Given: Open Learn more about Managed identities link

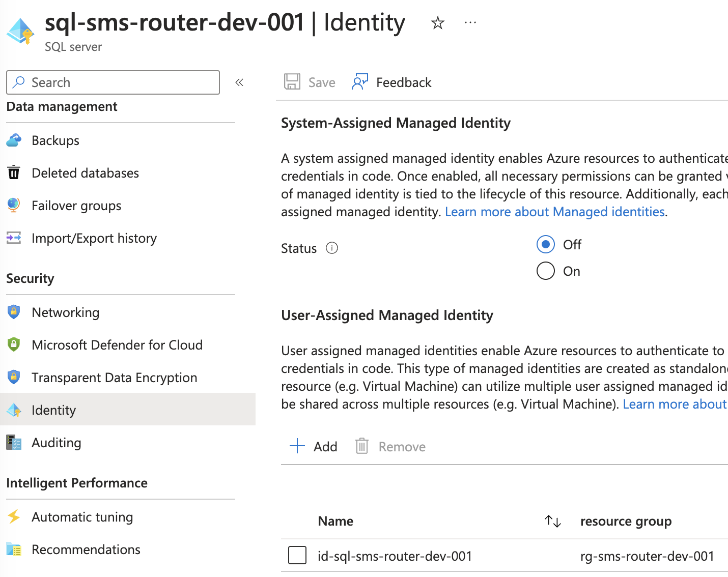Looking at the screenshot, I should point(554,212).
